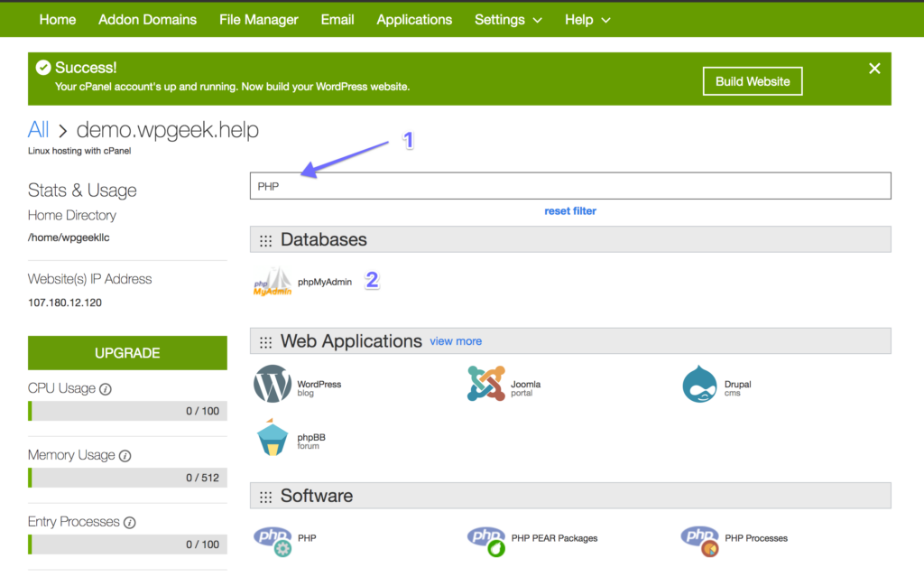Image resolution: width=924 pixels, height=577 pixels.
Task: Click the reset filter link
Action: pyautogui.click(x=570, y=211)
